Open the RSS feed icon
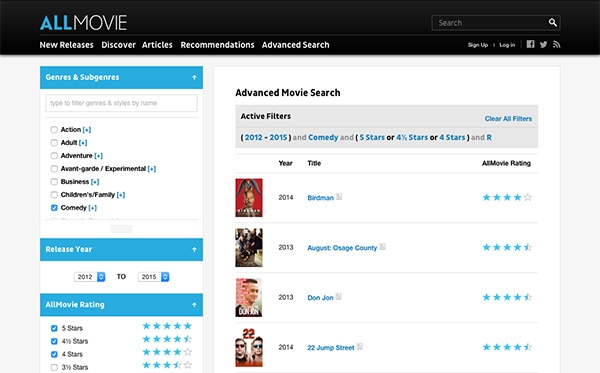This screenshot has width=600, height=373. pyautogui.click(x=556, y=44)
